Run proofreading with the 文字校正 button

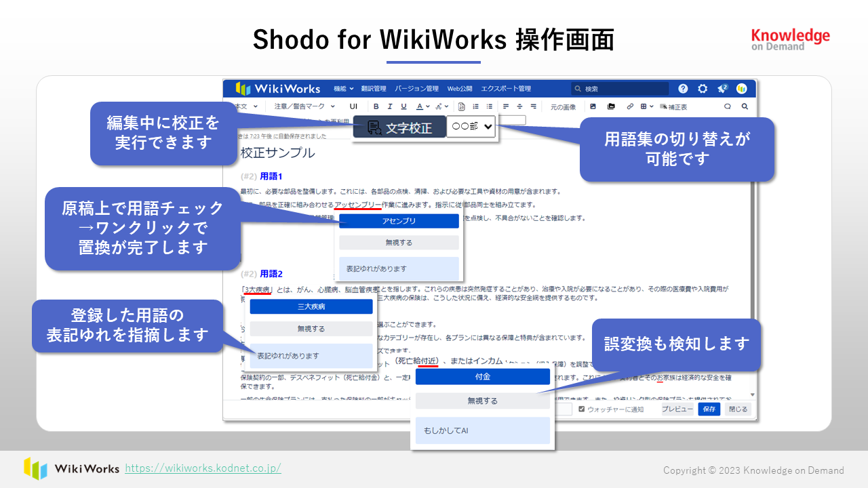coord(399,127)
